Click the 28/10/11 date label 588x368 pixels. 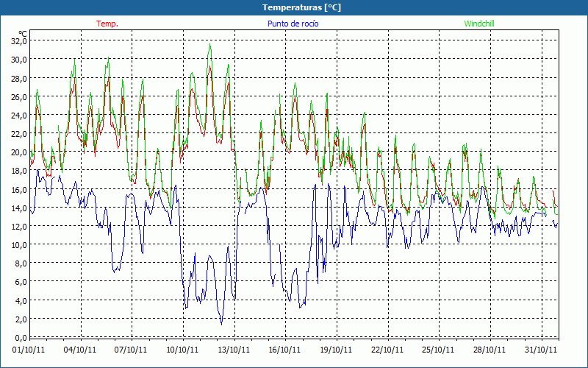point(490,350)
